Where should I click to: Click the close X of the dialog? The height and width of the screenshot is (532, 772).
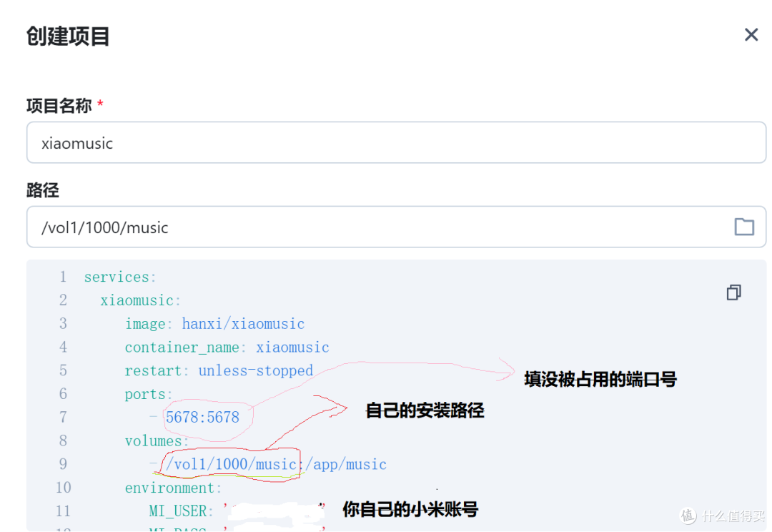click(x=751, y=34)
